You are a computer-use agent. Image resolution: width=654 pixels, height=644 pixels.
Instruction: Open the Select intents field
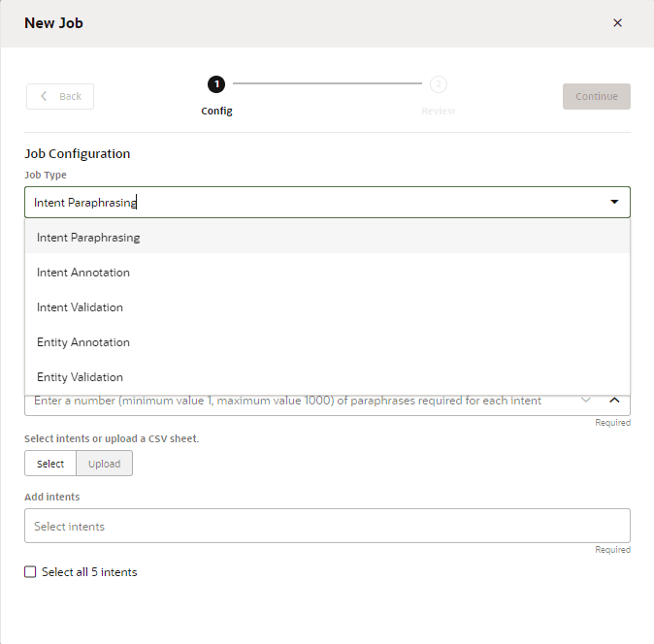327,527
